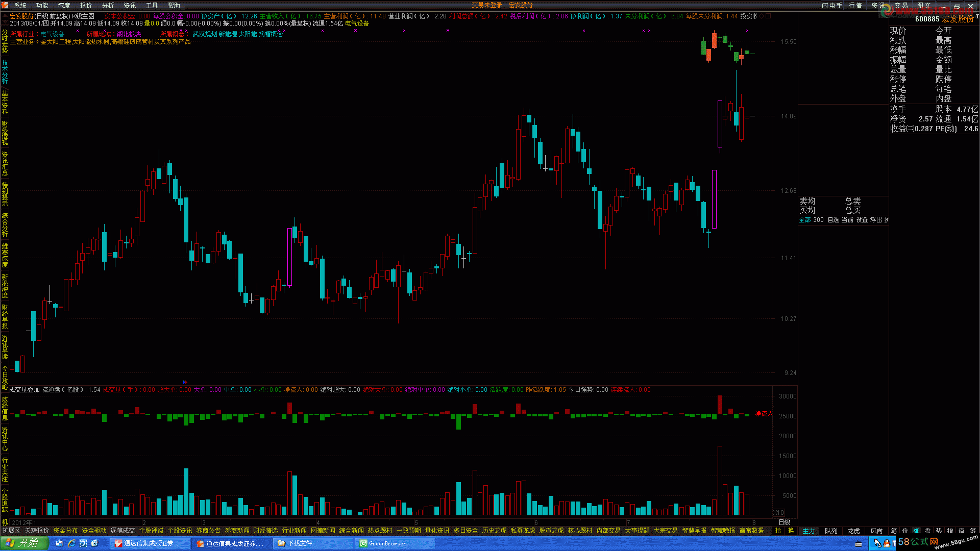
Task: Select the 势 tab at bottom right
Action: [x=939, y=531]
